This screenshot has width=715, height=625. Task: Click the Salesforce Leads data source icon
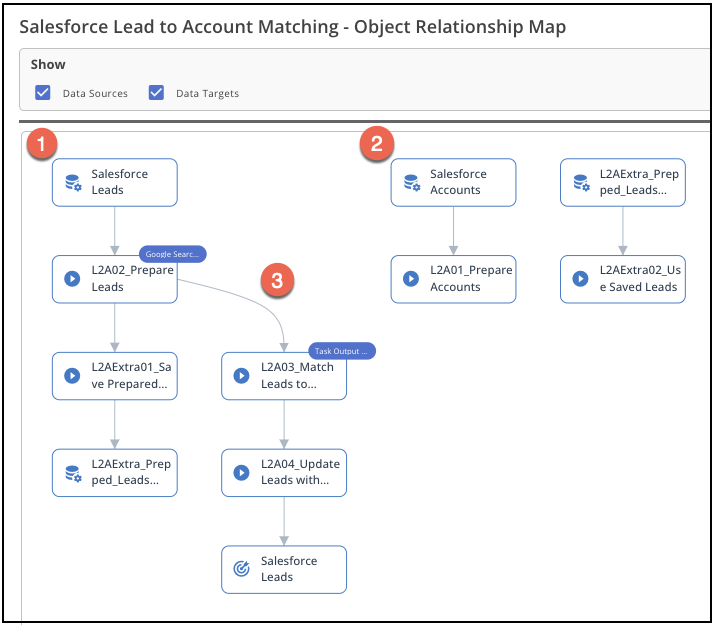[x=73, y=182]
